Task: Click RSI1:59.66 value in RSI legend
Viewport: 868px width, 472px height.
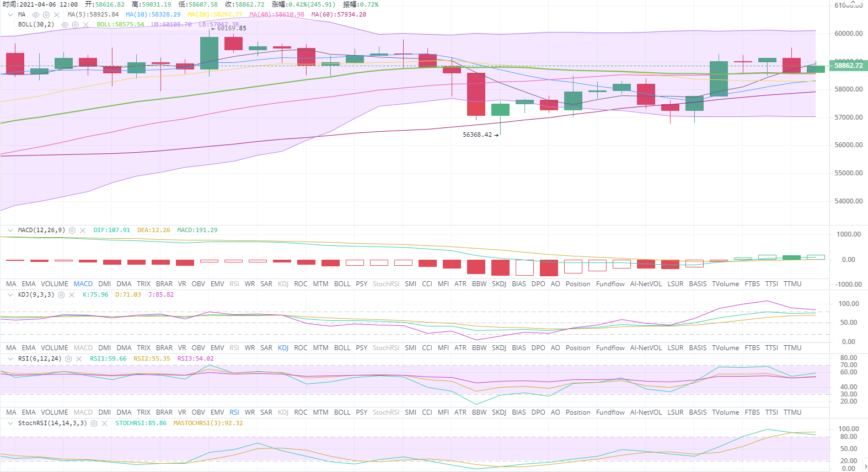Action: pos(108,359)
